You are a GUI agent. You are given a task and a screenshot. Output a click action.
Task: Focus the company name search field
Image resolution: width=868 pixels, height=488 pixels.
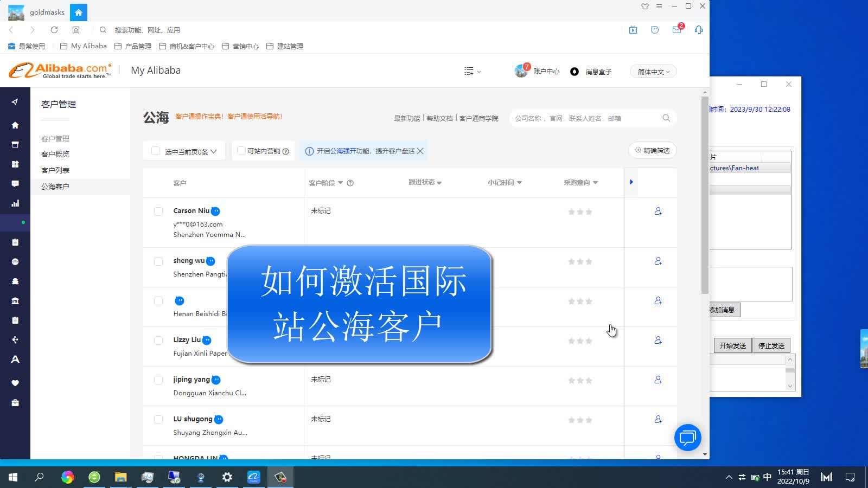585,118
